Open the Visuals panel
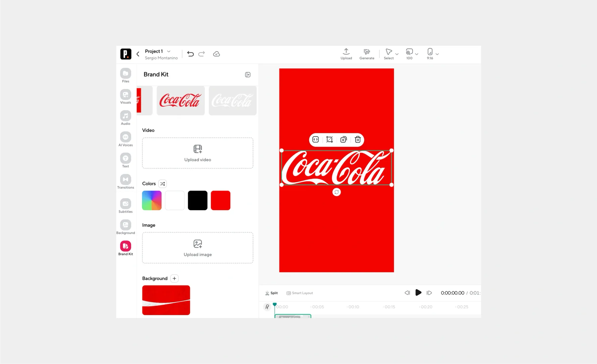The width and height of the screenshot is (597, 364). (x=125, y=97)
